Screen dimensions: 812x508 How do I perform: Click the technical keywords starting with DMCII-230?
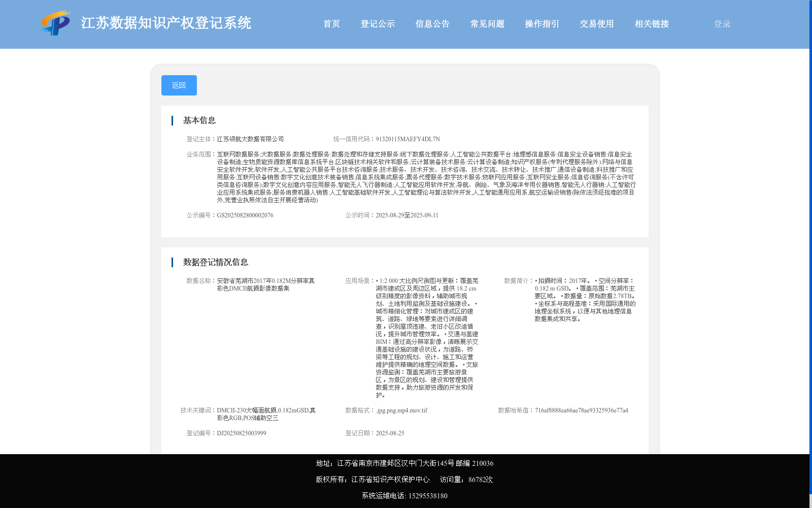click(266, 414)
